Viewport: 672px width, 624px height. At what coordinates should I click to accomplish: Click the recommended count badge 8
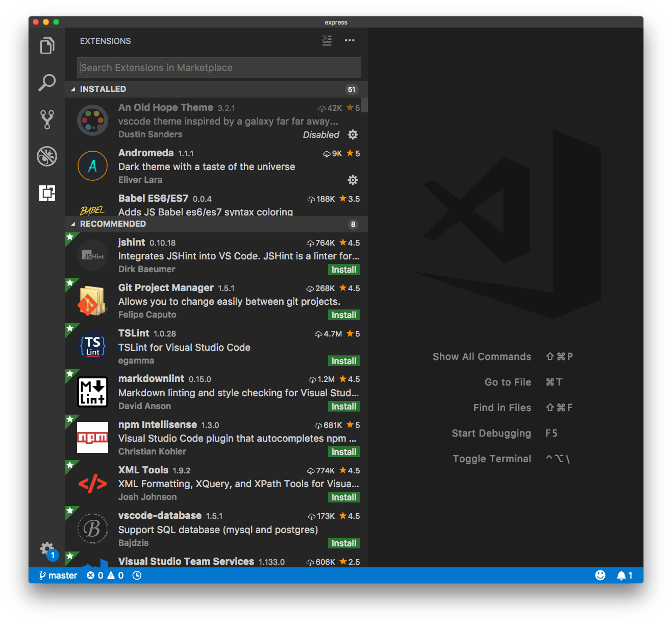[x=353, y=224]
